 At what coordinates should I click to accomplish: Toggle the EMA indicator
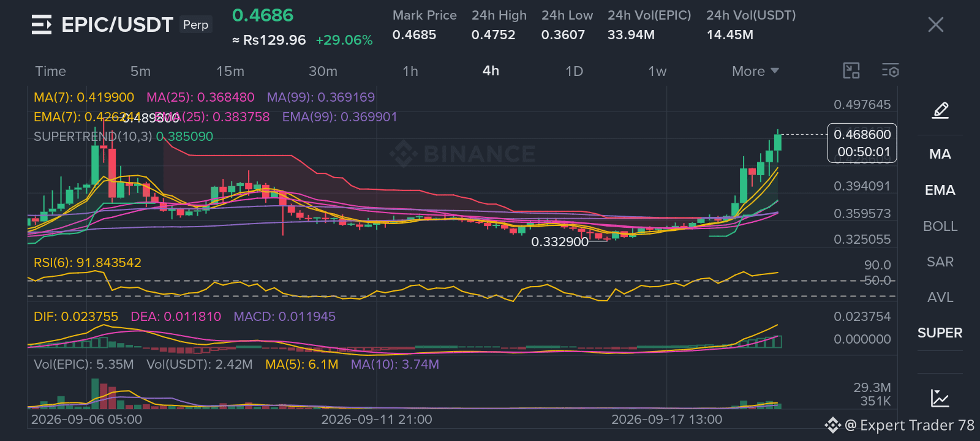tap(940, 190)
